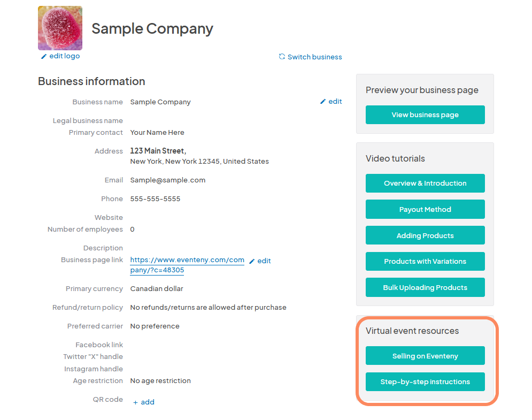Click the pencil icon to edit Business name
Screen dimensions: 532x420
(x=323, y=101)
